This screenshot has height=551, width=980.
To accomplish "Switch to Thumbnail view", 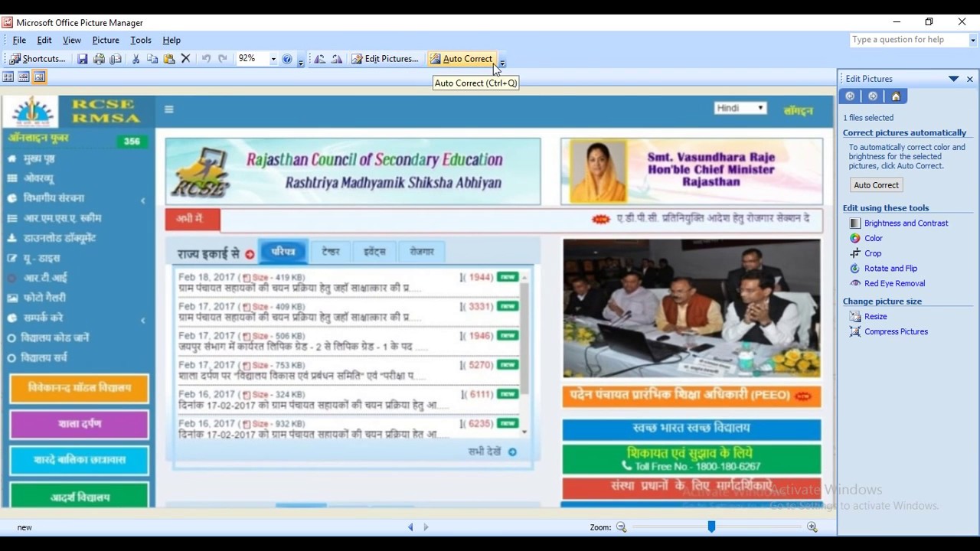I will pyautogui.click(x=8, y=77).
